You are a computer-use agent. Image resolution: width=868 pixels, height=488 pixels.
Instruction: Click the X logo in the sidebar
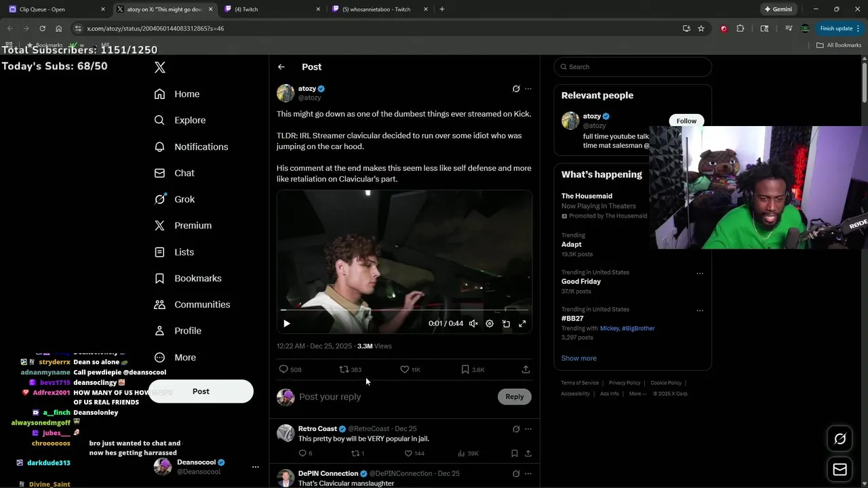pos(160,67)
